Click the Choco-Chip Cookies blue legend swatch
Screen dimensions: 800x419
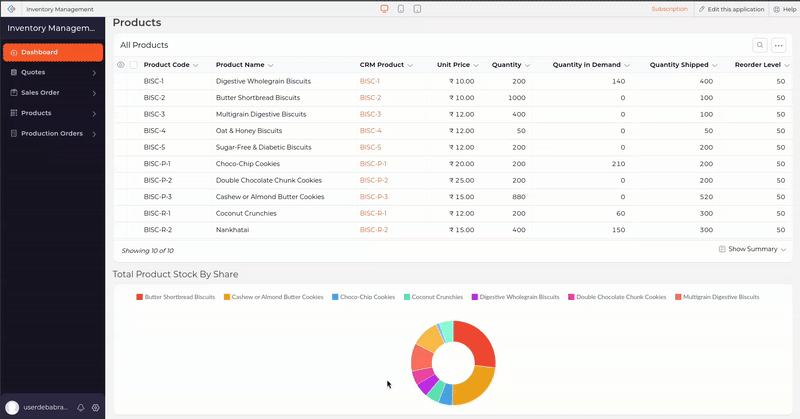(335, 297)
